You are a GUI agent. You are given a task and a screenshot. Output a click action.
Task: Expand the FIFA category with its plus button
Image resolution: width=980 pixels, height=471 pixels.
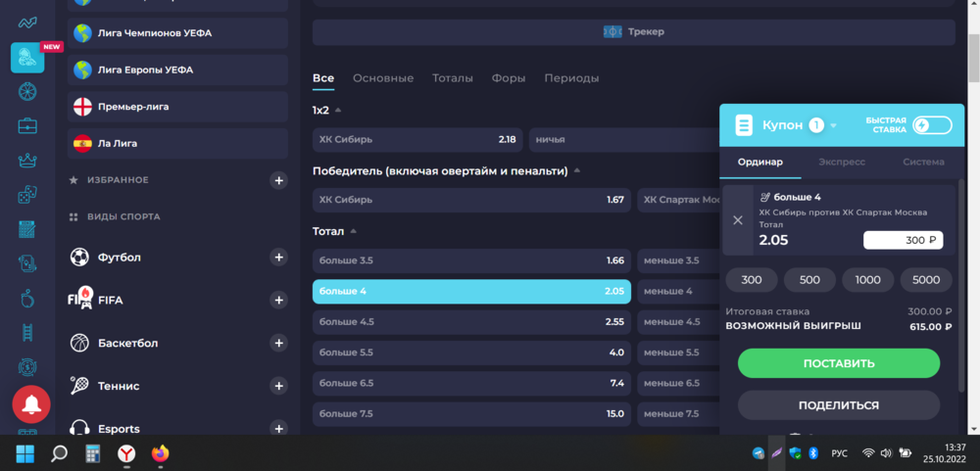point(278,300)
